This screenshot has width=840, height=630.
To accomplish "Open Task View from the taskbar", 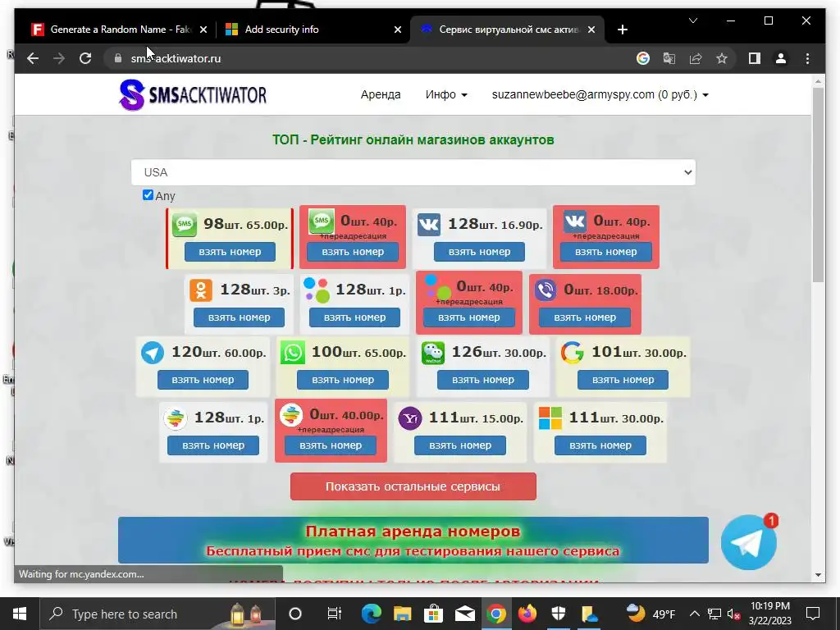I will (x=335, y=614).
